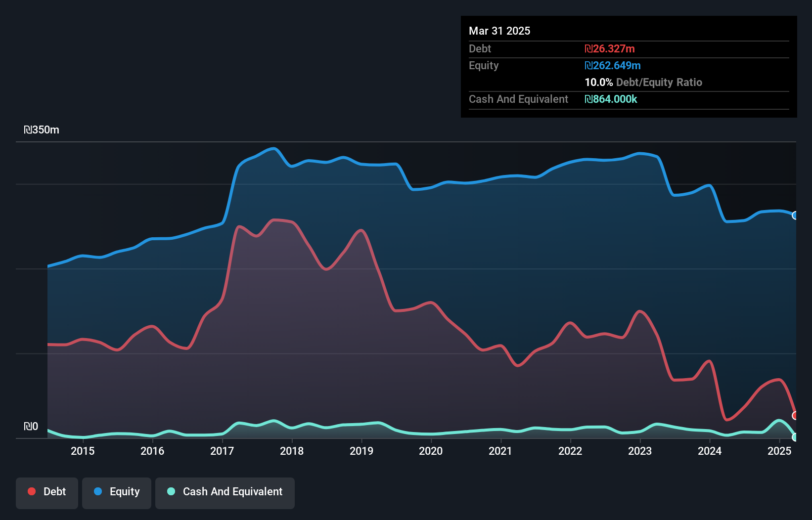Toggle the Cash And Equivalent series visibility
Screen dimensions: 812x520
[225, 492]
